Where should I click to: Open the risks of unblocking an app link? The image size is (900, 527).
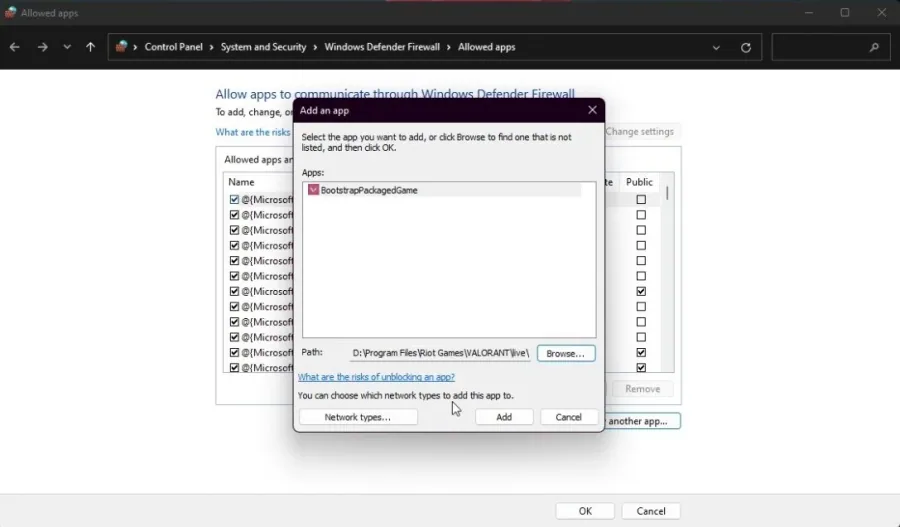pos(377,377)
